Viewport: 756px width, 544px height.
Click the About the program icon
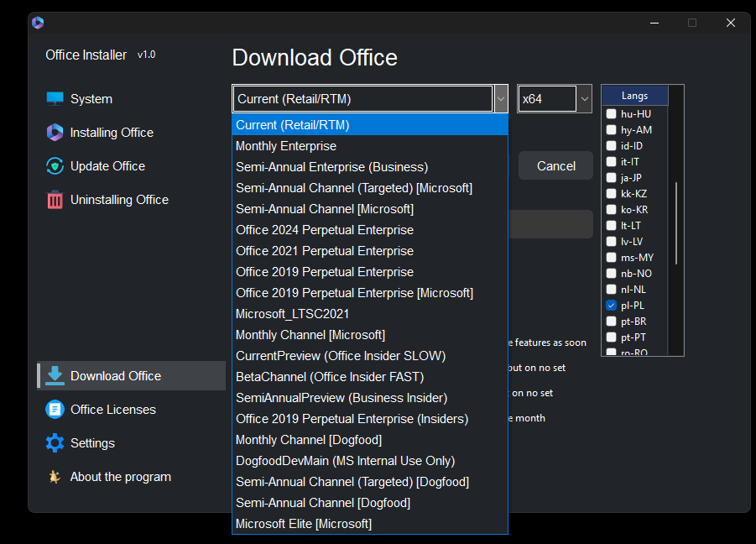(x=55, y=477)
